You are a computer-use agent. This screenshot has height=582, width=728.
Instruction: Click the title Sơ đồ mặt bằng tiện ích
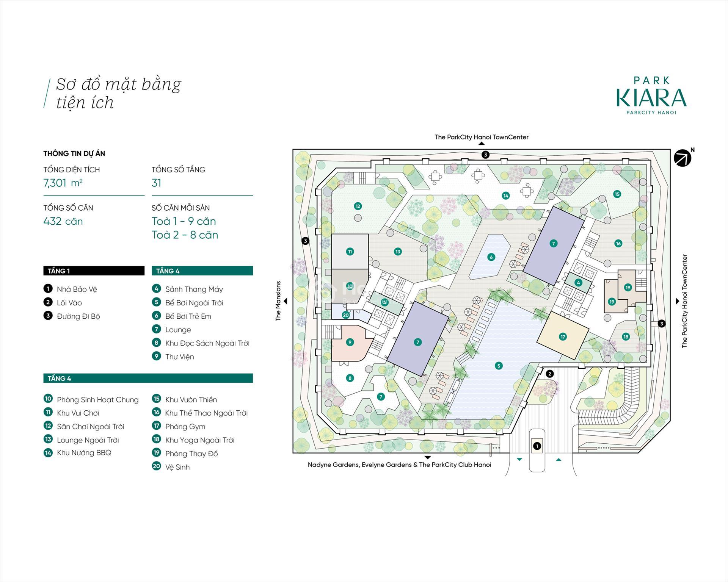(x=118, y=93)
